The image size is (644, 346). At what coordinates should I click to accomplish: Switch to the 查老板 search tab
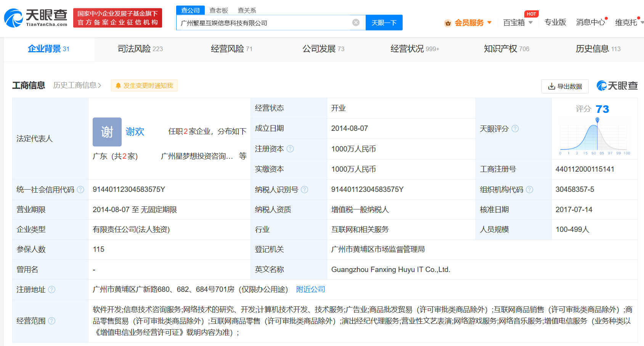[218, 10]
